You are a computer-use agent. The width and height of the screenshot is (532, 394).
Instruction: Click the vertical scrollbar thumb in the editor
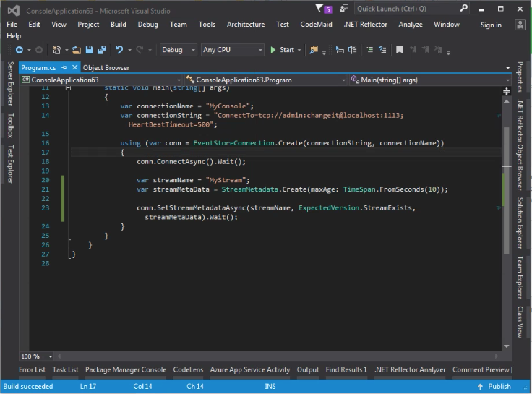506,190
